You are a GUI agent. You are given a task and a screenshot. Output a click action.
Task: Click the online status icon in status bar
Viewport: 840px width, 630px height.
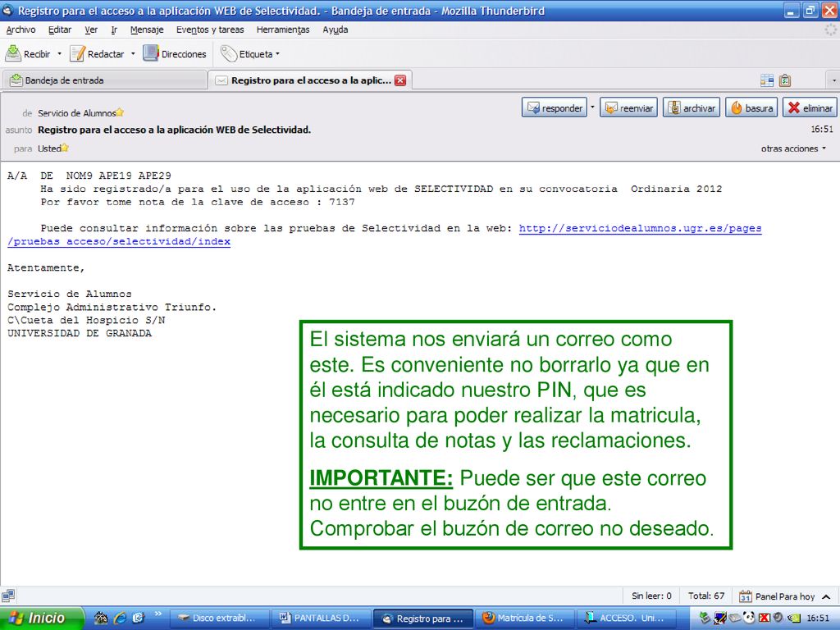point(8,596)
